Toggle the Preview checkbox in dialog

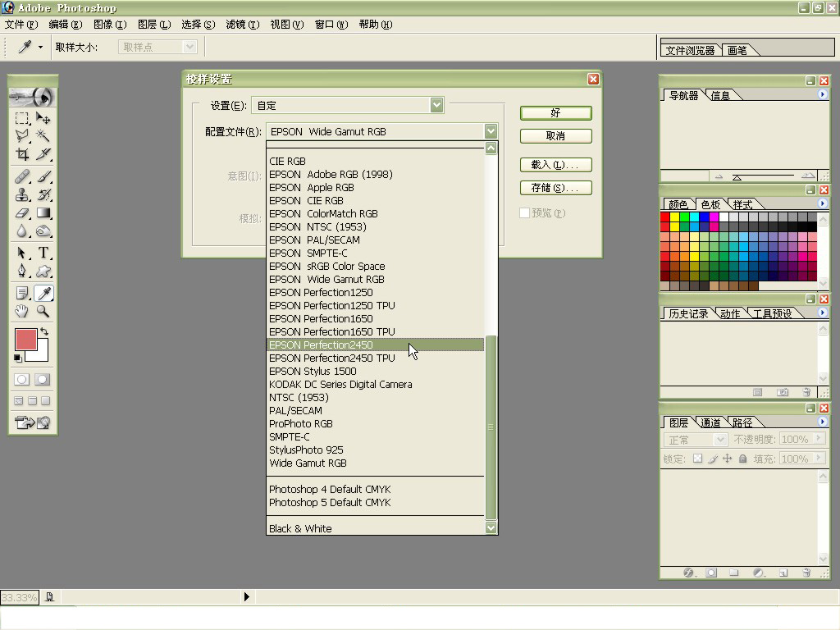pos(524,213)
